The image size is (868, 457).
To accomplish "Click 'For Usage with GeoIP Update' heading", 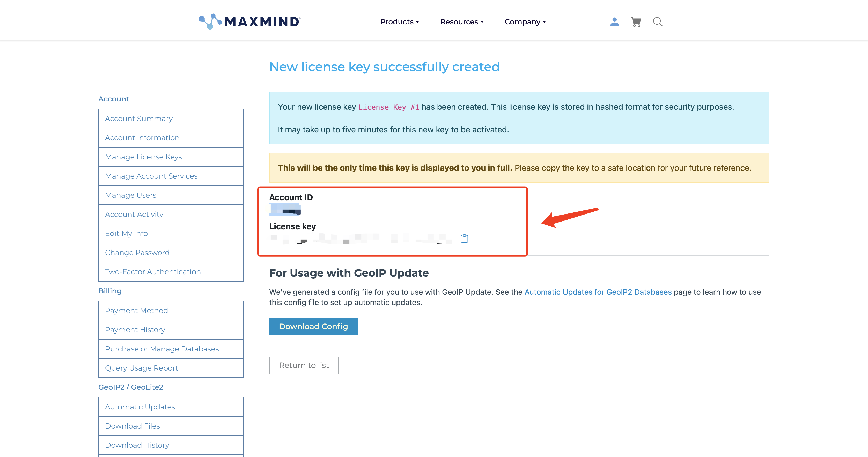I will tap(349, 273).
